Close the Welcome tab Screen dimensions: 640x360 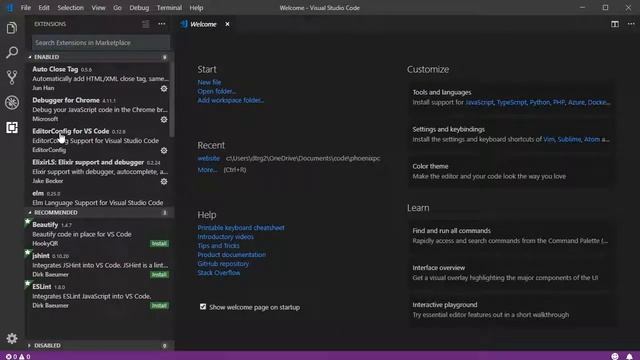(x=227, y=24)
